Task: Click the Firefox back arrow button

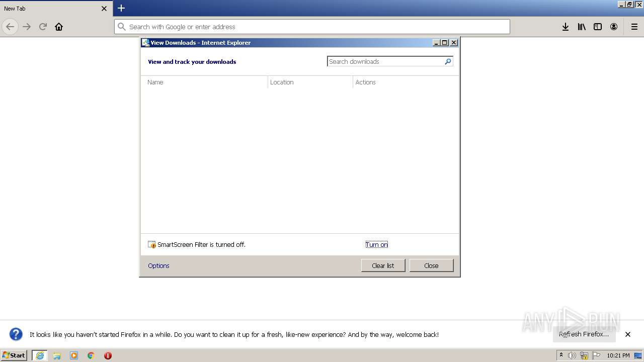Action: click(x=10, y=27)
